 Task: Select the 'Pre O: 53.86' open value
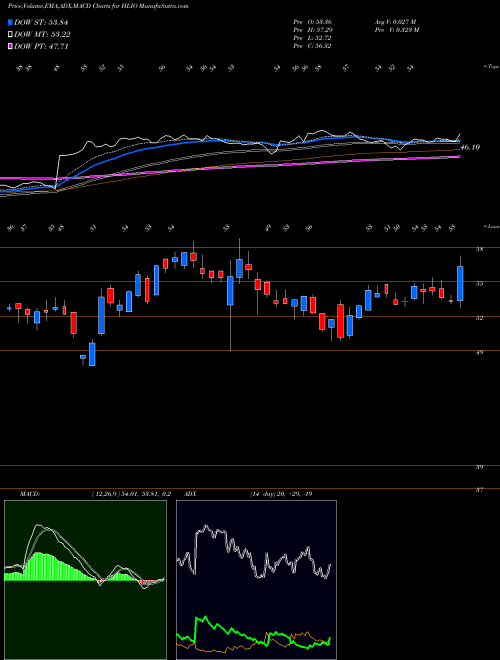(x=315, y=22)
